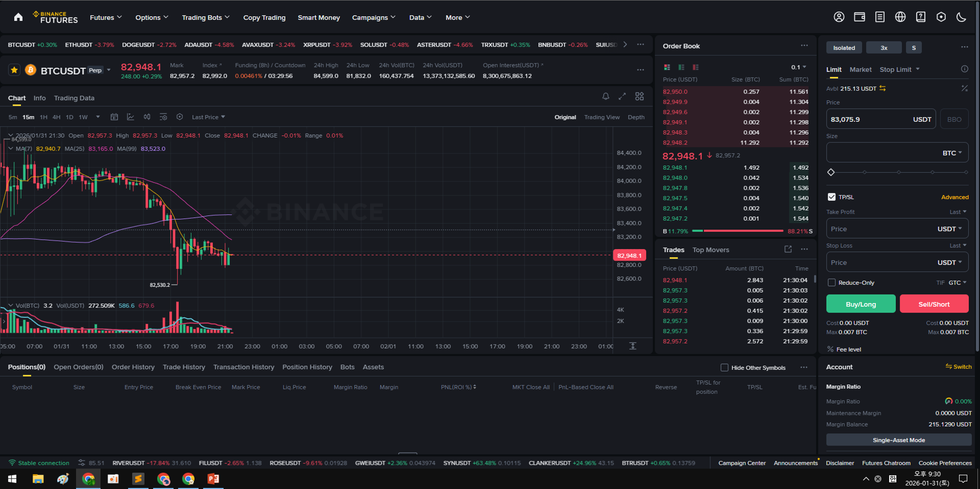The image size is (980, 489).
Task: Open the orders list icon in header
Action: point(880,17)
